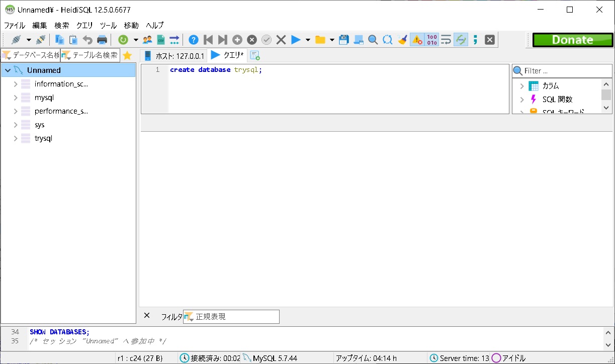Switch to the クエリ* tab
This screenshot has height=364, width=615.
227,55
